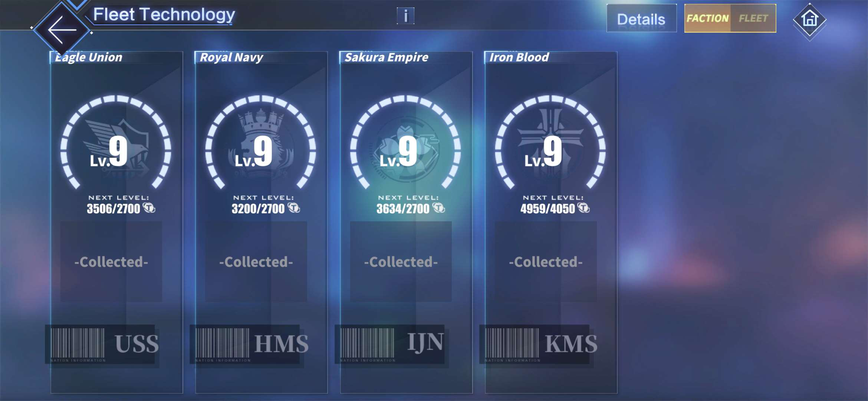This screenshot has width=868, height=401.
Task: Select the Iron Blood cross emblem
Action: 551,145
